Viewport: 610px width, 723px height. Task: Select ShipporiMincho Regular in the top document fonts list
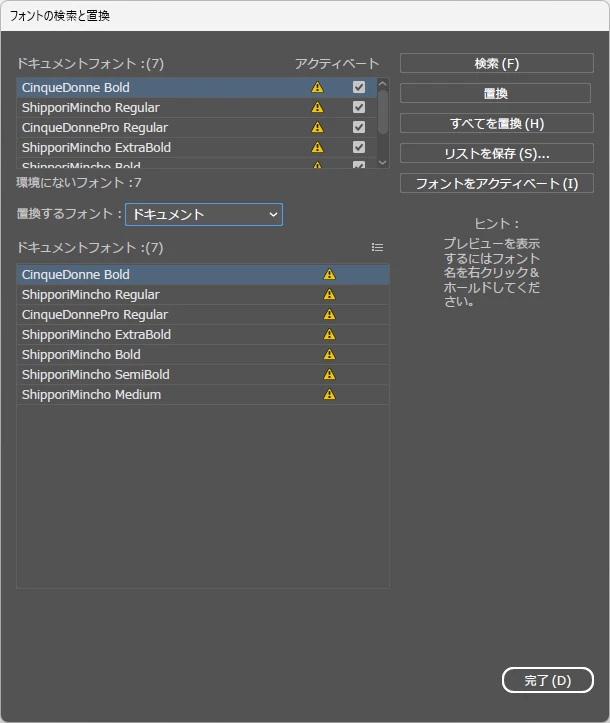pyautogui.click(x=196, y=107)
